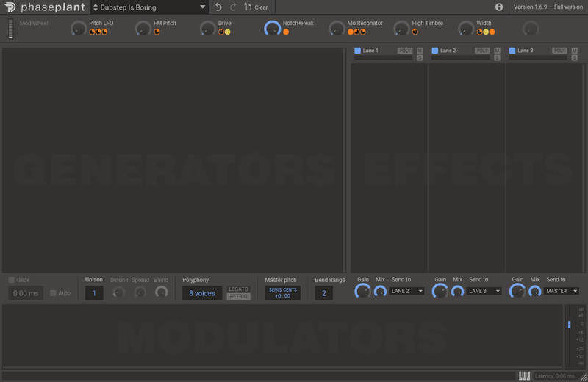Click the Phase Plant logo icon
The height and width of the screenshot is (382, 588).
(x=8, y=7)
